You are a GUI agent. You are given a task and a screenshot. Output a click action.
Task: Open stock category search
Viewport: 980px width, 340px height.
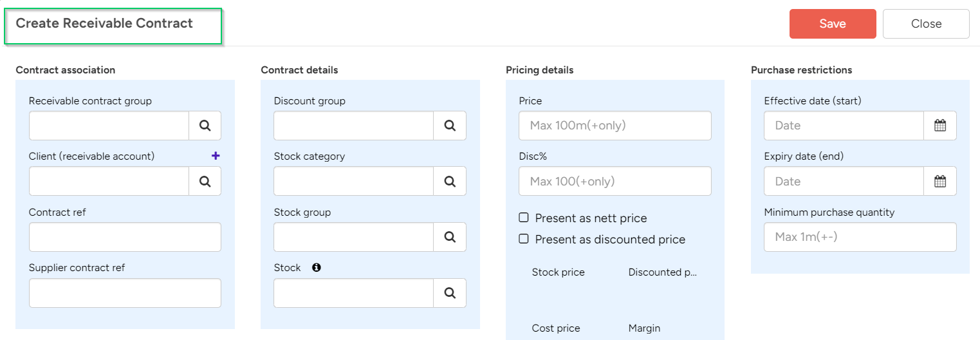pos(450,182)
